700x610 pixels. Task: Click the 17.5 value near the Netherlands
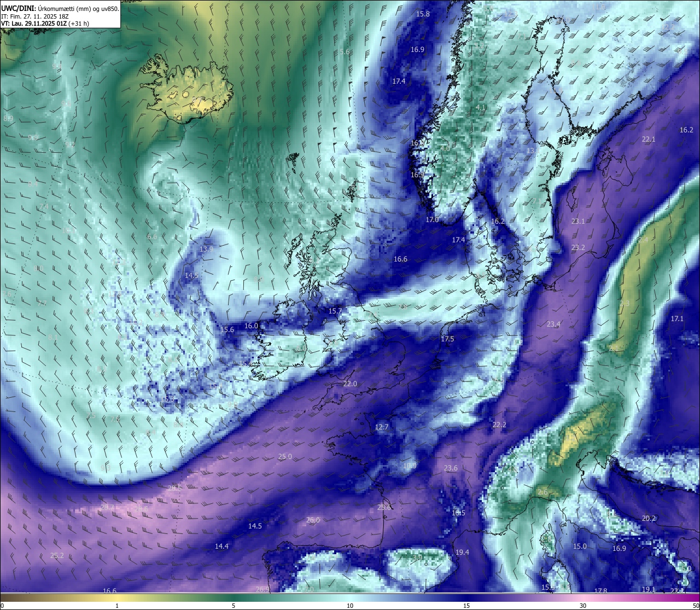[447, 339]
